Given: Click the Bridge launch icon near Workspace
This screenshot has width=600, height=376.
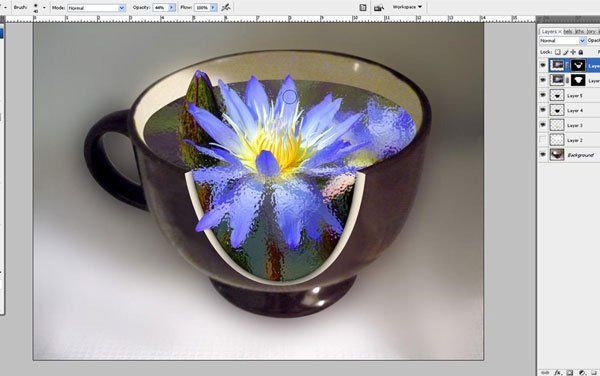Looking at the screenshot, I should (x=379, y=8).
